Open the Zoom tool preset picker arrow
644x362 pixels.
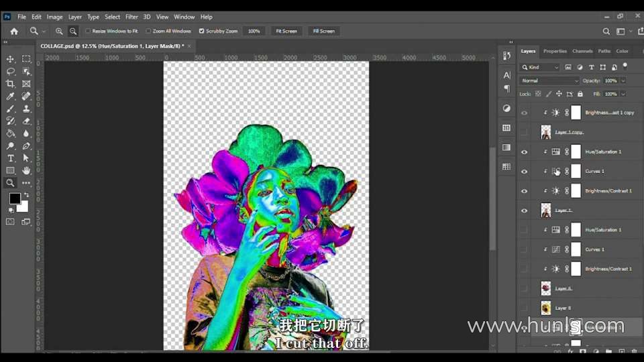(x=44, y=32)
